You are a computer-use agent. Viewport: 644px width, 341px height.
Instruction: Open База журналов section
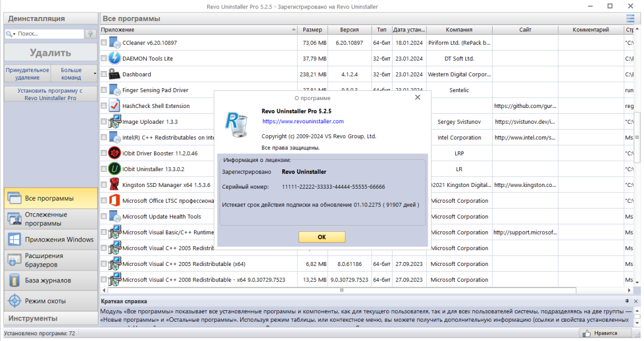[51, 280]
